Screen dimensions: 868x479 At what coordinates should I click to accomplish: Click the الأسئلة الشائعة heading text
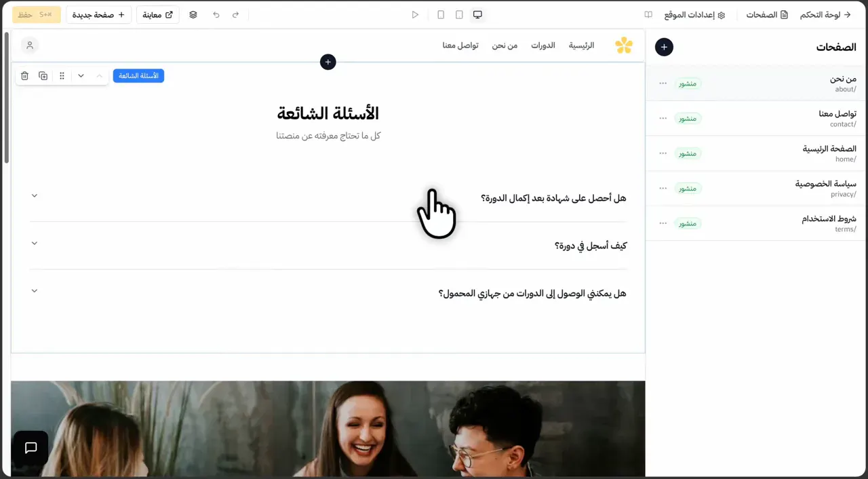(328, 113)
